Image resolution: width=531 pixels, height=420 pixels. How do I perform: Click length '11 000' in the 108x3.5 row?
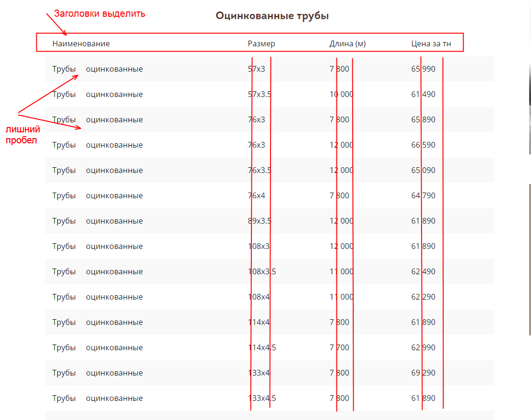coord(341,272)
